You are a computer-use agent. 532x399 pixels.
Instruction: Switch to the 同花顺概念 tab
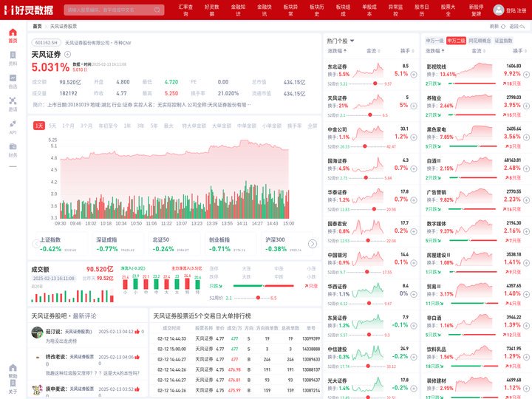tap(480, 41)
